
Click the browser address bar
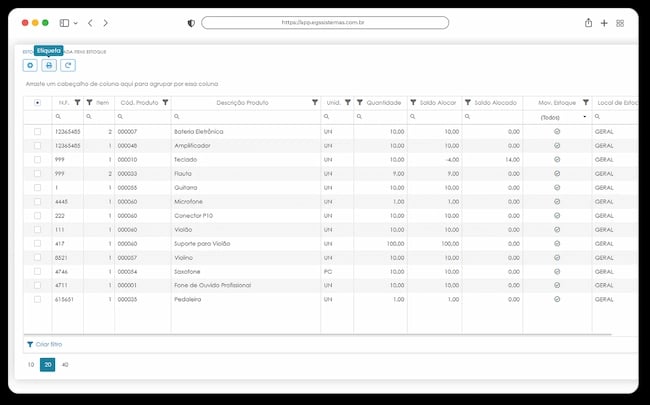(325, 23)
